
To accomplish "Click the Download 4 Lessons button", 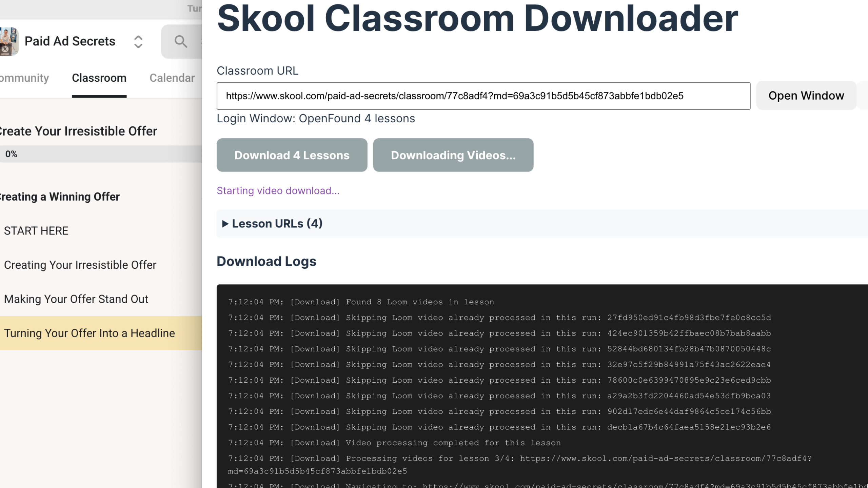I will point(292,155).
